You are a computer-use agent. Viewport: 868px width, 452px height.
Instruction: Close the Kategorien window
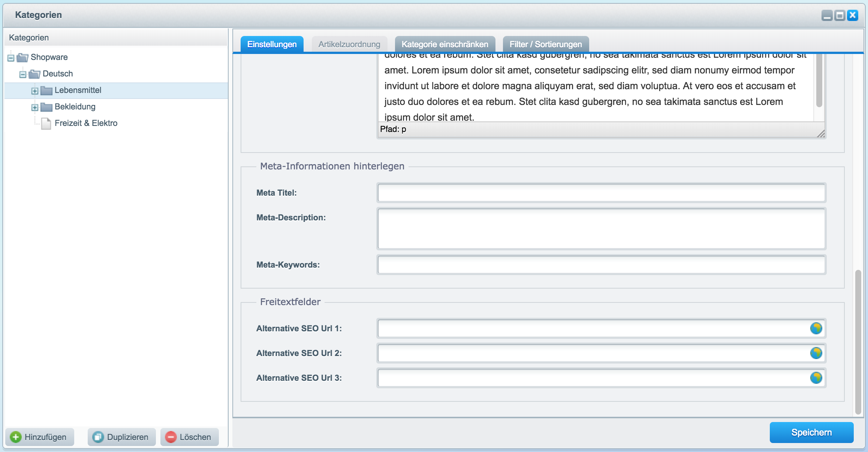click(853, 15)
